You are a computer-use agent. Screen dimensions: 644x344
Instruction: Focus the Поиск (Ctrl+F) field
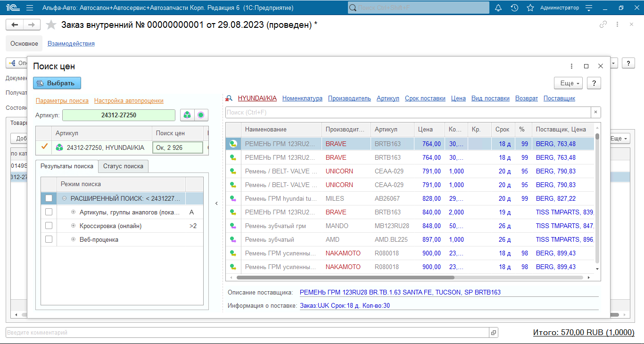408,112
